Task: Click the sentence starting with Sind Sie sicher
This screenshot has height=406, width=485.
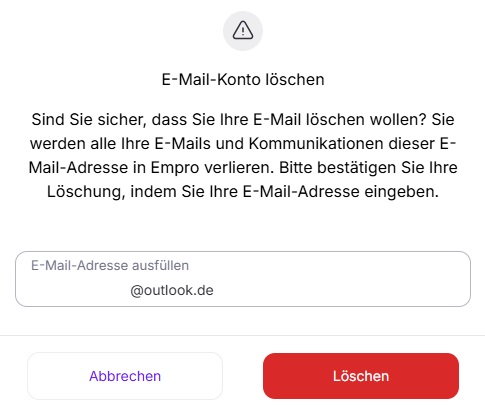Action: point(229,120)
